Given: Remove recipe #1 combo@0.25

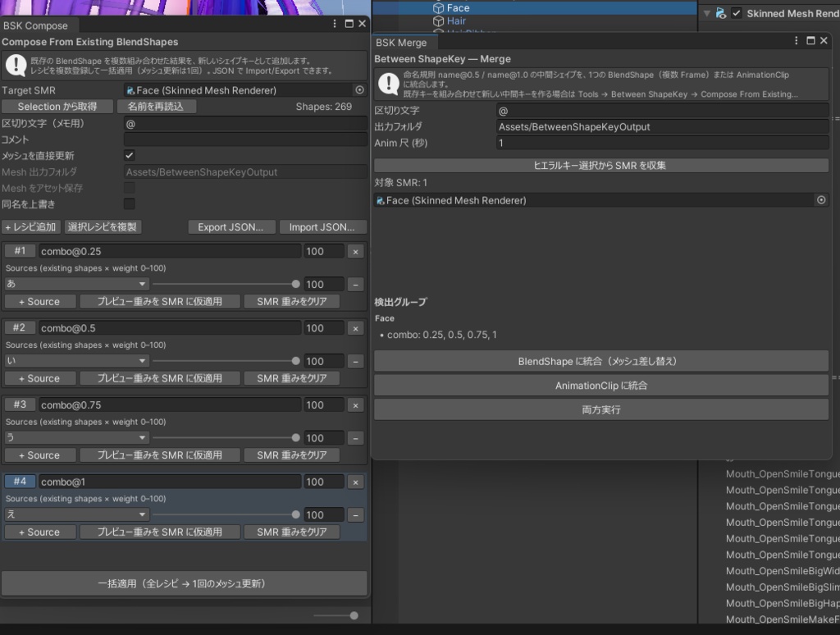Looking at the screenshot, I should [x=356, y=251].
